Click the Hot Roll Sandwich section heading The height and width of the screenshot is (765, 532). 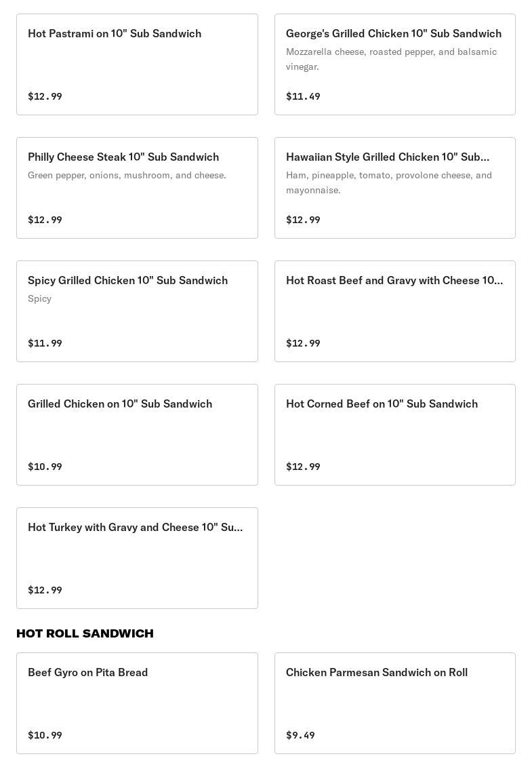pyautogui.click(x=85, y=633)
